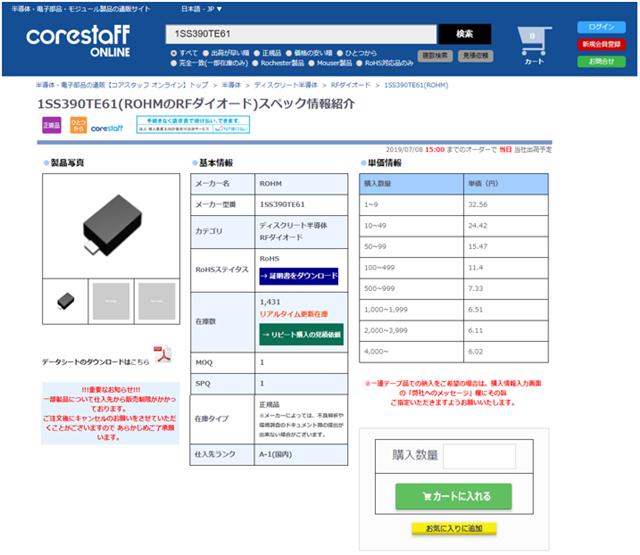Image resolution: width=640 pixels, height=555 pixels.
Task: Open the 半導体 breadcrumb link
Action: click(231, 85)
